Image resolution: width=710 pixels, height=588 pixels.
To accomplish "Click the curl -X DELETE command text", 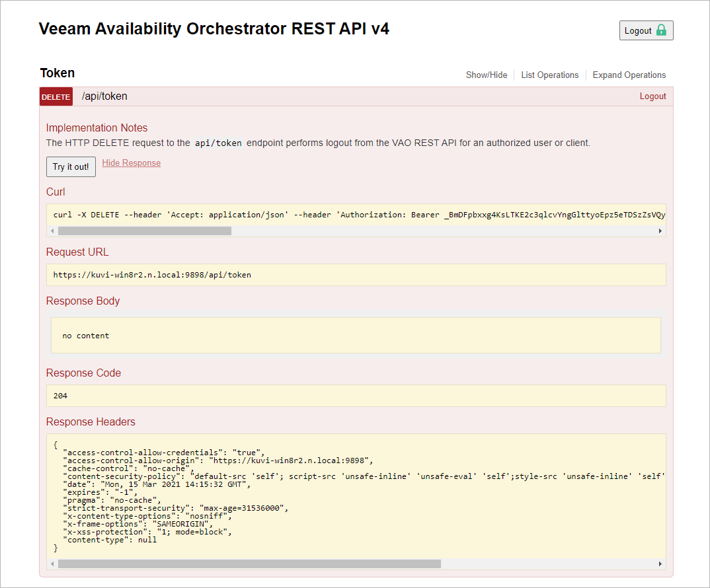I will (359, 215).
